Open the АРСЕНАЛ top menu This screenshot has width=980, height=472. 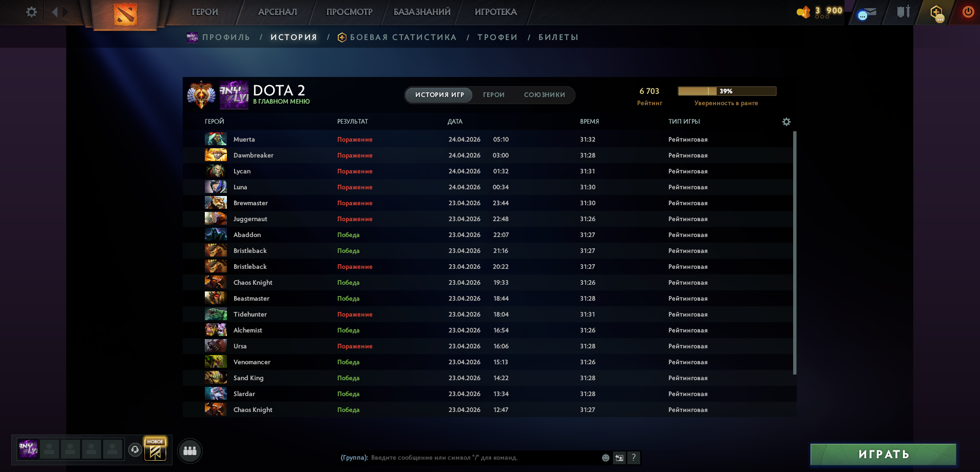coord(278,12)
